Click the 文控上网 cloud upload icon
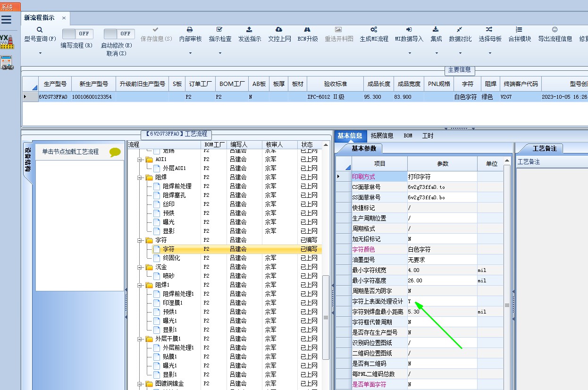The image size is (588, 390). click(x=279, y=29)
